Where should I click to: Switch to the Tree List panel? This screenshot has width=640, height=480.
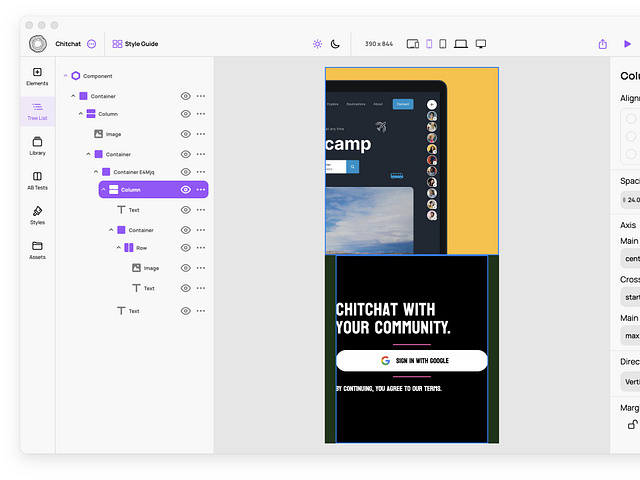coord(37,111)
